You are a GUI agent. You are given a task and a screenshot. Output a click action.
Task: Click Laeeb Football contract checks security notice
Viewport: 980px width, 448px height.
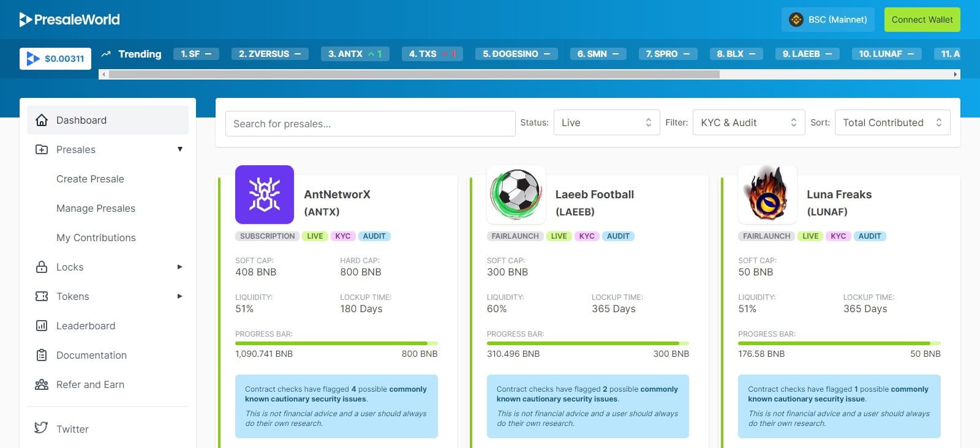point(588,406)
